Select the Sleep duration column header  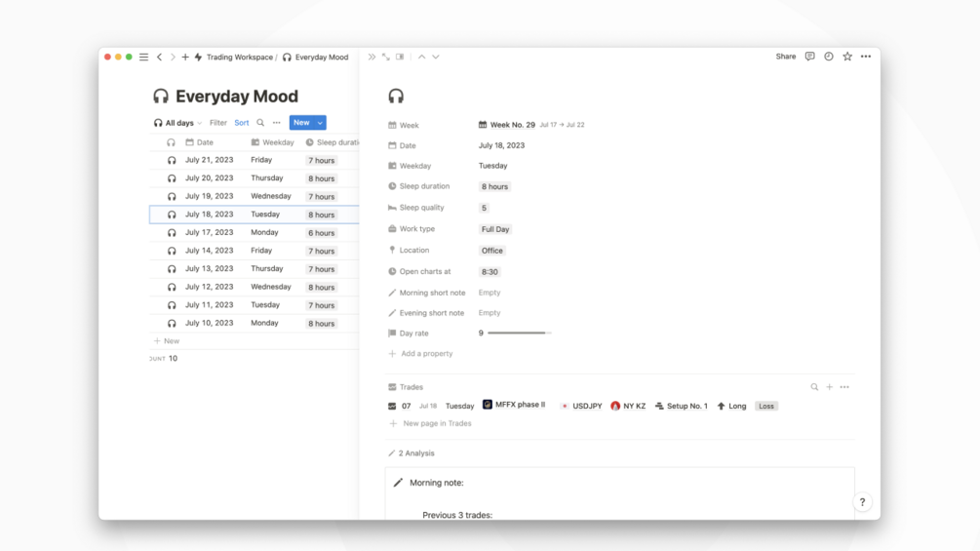pos(332,142)
